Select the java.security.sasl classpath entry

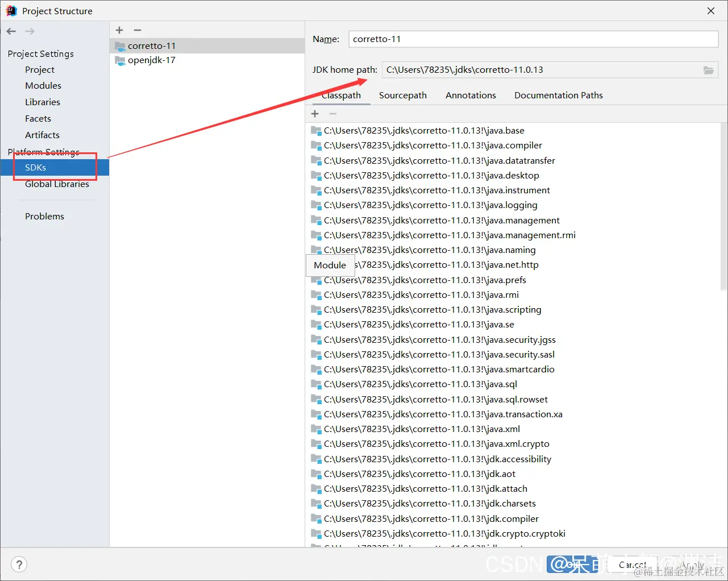click(x=439, y=355)
